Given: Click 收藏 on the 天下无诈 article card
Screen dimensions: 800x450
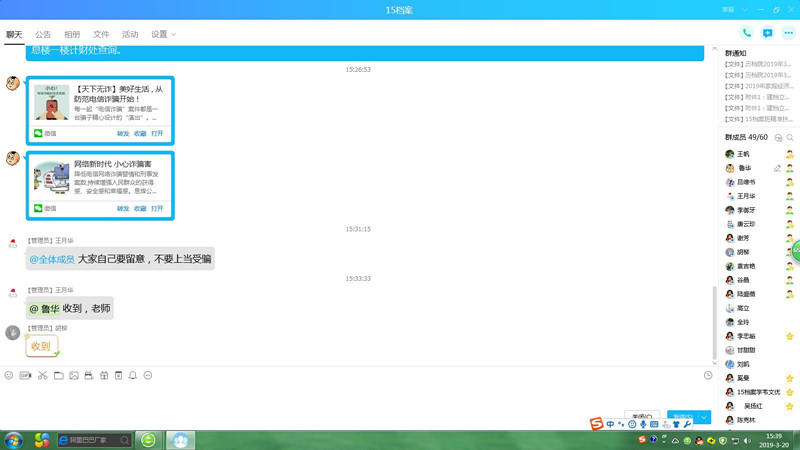Looking at the screenshot, I should coord(140,134).
